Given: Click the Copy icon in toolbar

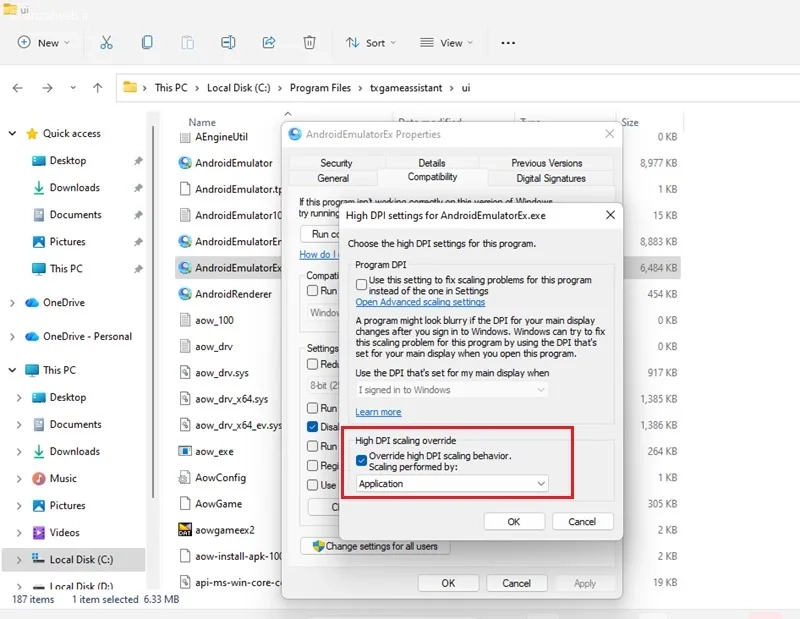Looking at the screenshot, I should (147, 43).
